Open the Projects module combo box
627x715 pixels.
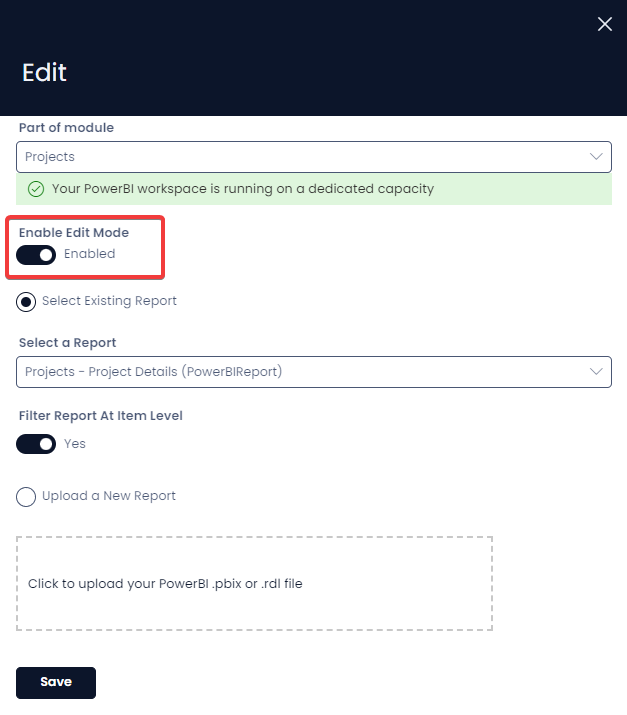(x=314, y=157)
